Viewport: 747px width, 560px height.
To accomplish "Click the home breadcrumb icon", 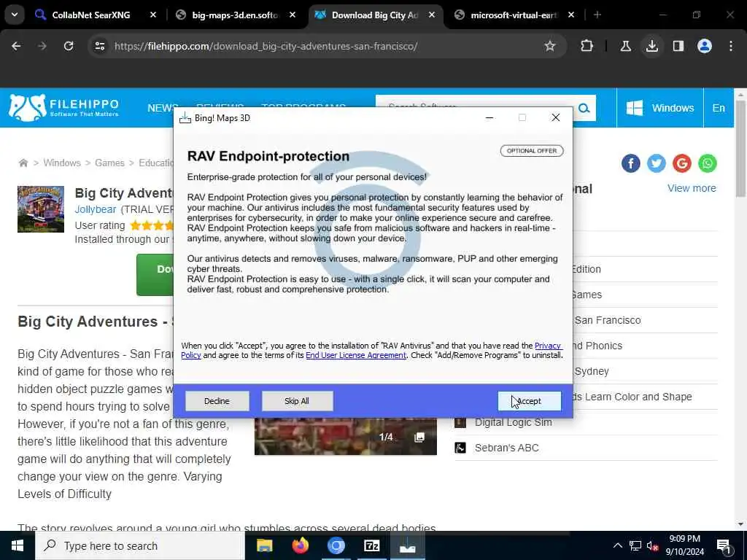I will click(23, 163).
